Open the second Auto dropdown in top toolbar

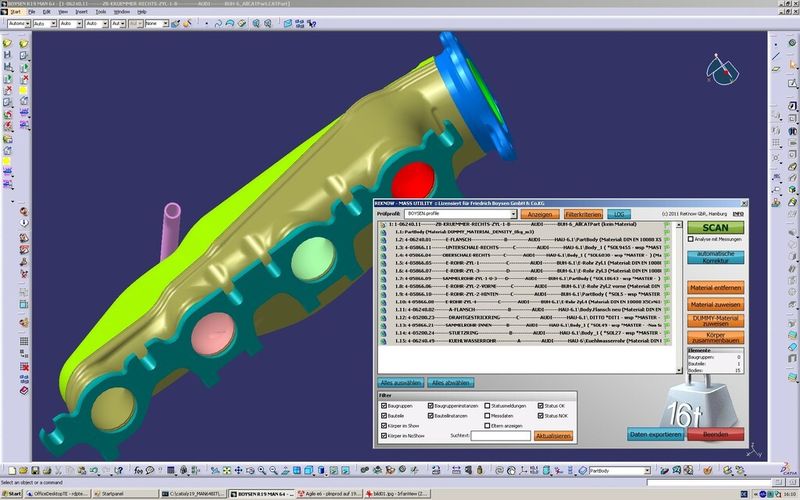pyautogui.click(x=53, y=23)
